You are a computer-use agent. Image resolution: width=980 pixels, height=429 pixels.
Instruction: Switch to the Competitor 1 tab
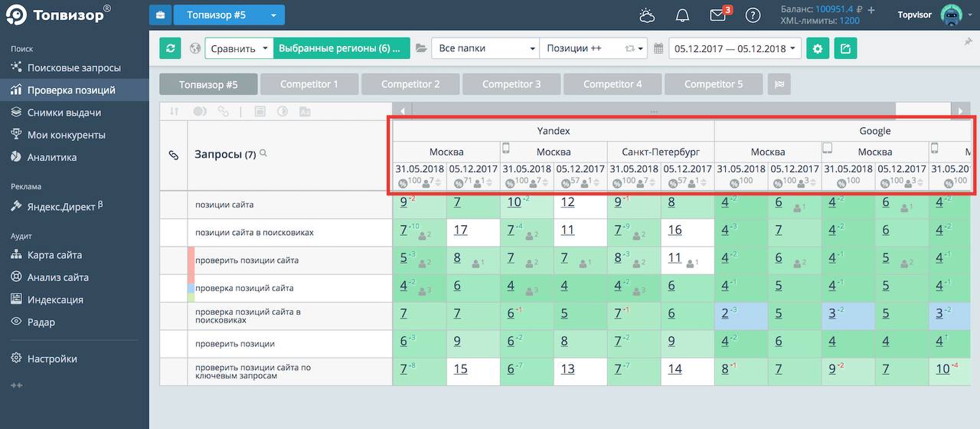click(309, 84)
